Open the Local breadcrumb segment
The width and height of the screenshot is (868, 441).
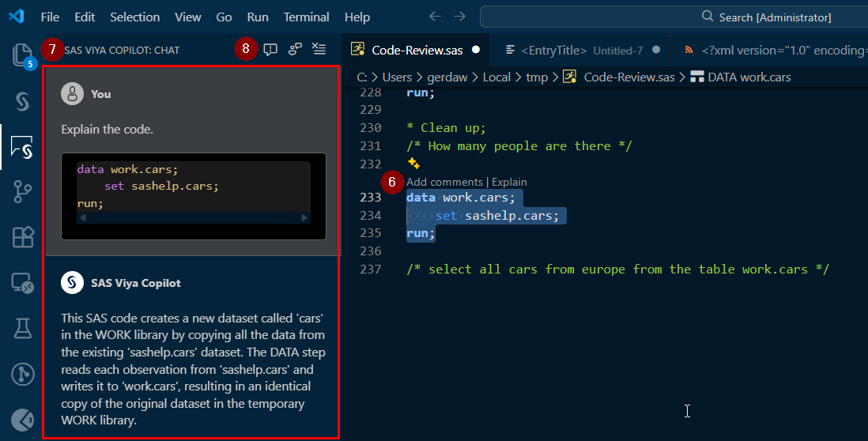(x=496, y=77)
